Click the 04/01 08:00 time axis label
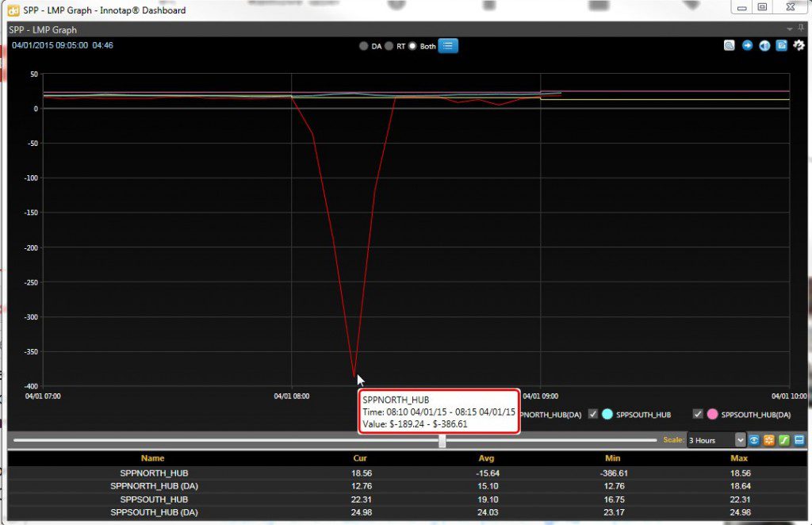The height and width of the screenshot is (525, 812). 292,396
